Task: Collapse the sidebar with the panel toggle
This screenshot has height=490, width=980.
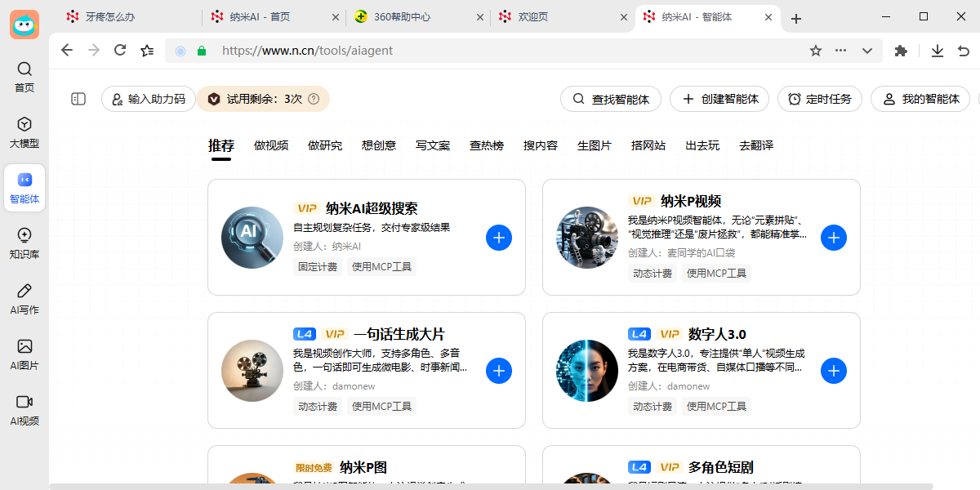Action: point(78,99)
